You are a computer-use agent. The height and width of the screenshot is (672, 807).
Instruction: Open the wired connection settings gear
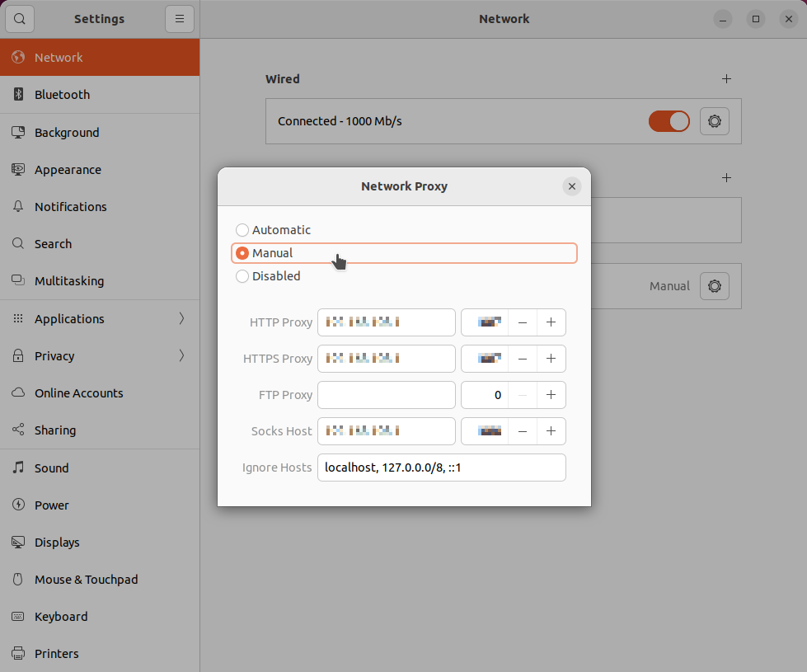click(x=714, y=120)
